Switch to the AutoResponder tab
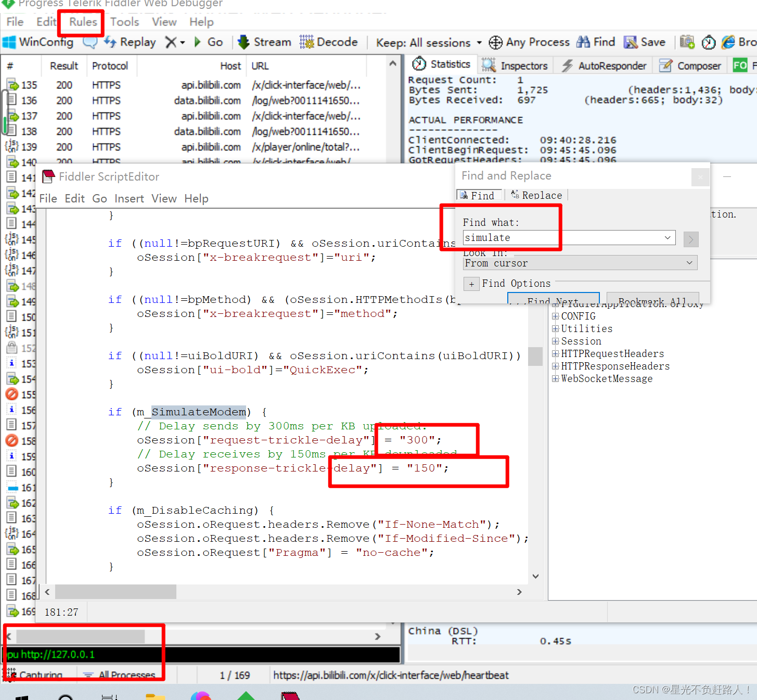 pos(604,66)
